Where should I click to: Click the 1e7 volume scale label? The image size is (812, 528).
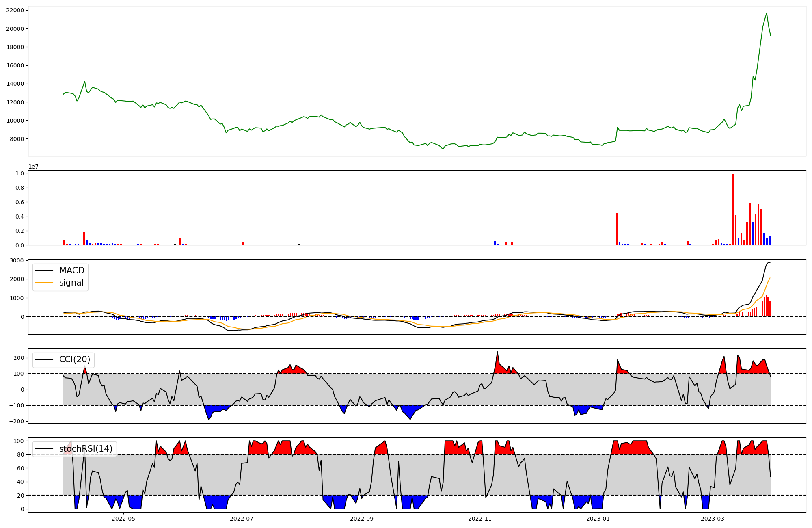click(33, 167)
